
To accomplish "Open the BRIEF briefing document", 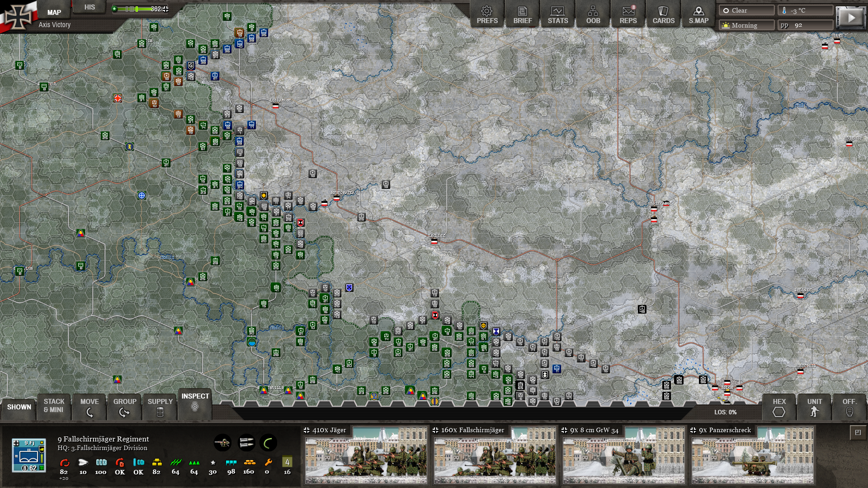I will [x=522, y=15].
